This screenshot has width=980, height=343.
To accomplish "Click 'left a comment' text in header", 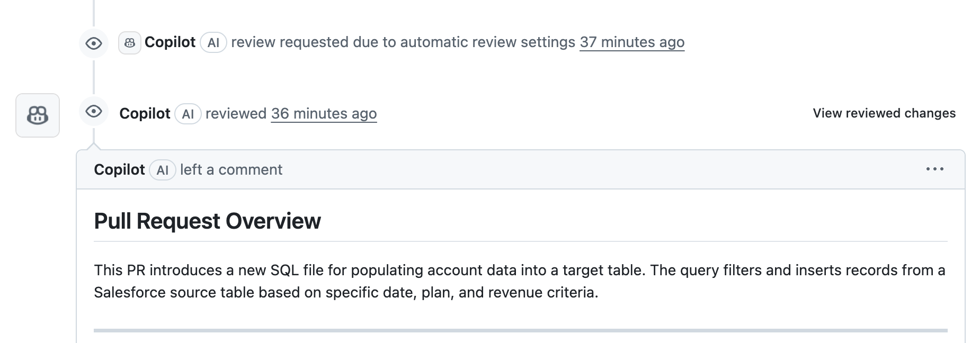I will tap(231, 170).
